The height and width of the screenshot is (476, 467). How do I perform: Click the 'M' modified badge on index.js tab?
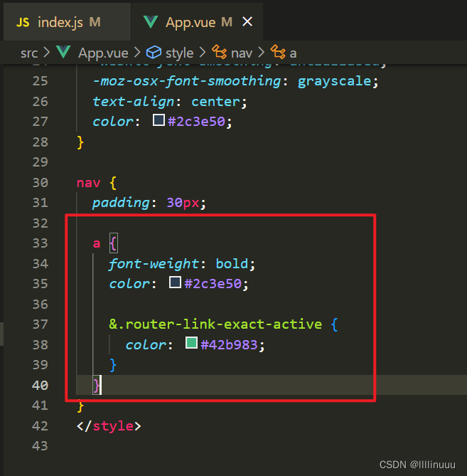[95, 22]
